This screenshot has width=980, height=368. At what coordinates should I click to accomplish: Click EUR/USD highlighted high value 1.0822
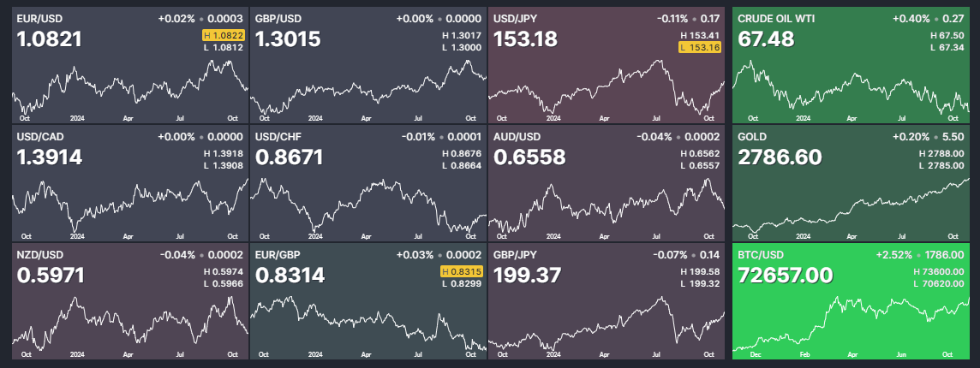tap(224, 35)
